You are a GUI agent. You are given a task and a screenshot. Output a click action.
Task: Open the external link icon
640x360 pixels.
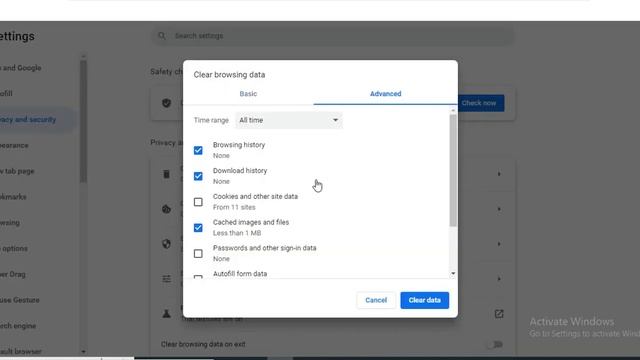tap(499, 314)
